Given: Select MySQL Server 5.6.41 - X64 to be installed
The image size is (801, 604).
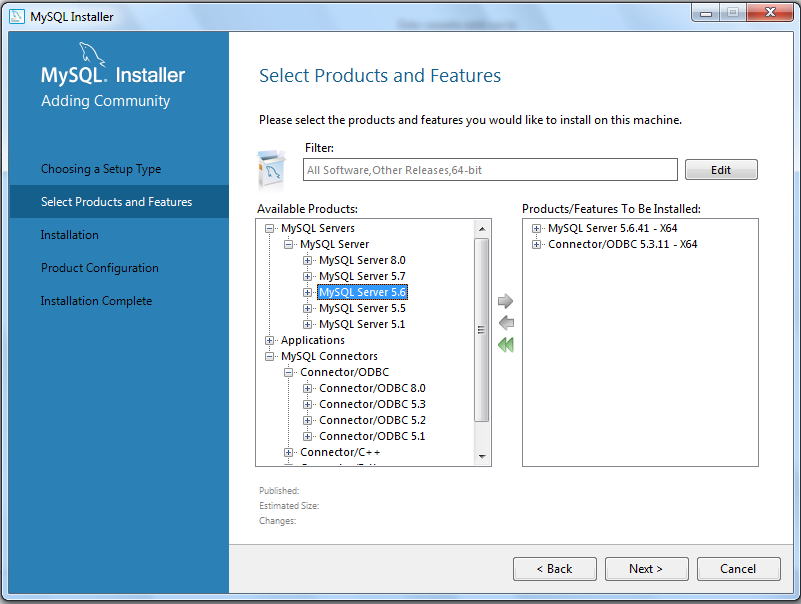Looking at the screenshot, I should pyautogui.click(x=612, y=228).
